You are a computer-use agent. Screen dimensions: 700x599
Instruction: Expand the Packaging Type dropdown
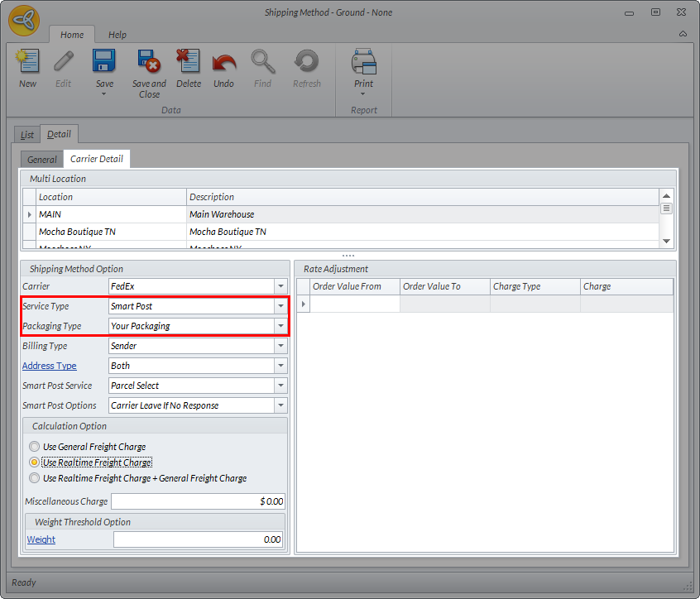click(280, 326)
